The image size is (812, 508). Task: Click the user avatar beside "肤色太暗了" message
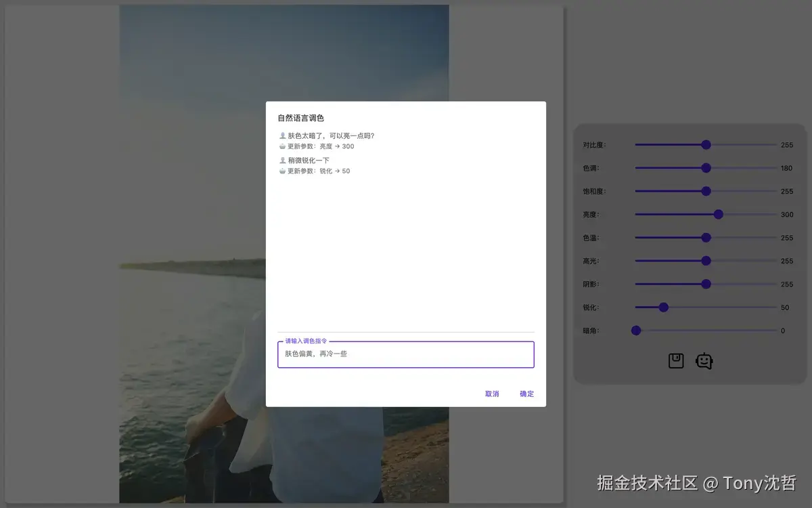[x=282, y=135]
